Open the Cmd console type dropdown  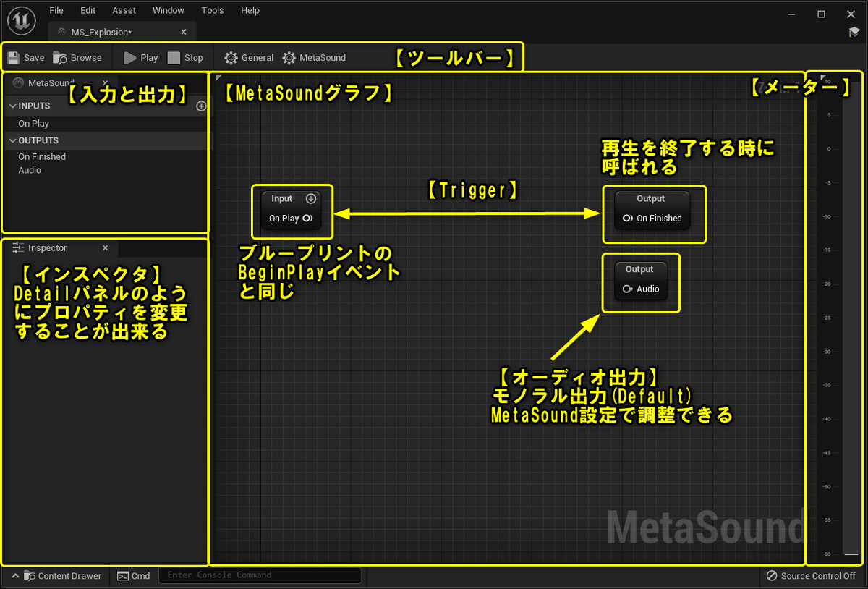pos(134,576)
